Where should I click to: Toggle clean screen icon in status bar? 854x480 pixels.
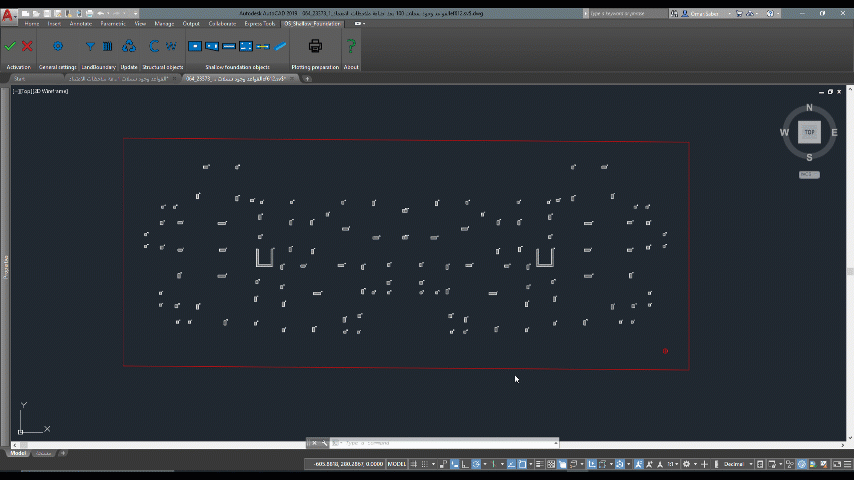pyautogui.click(x=837, y=464)
